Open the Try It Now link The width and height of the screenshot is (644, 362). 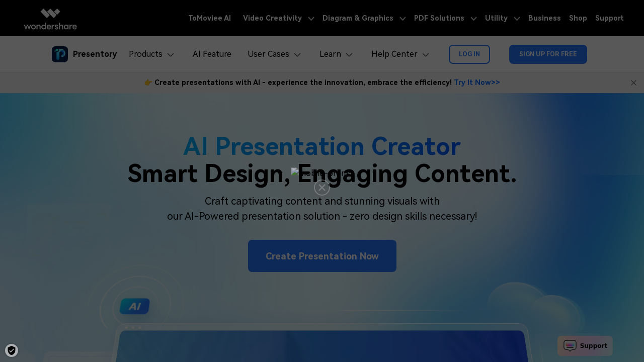click(x=476, y=82)
